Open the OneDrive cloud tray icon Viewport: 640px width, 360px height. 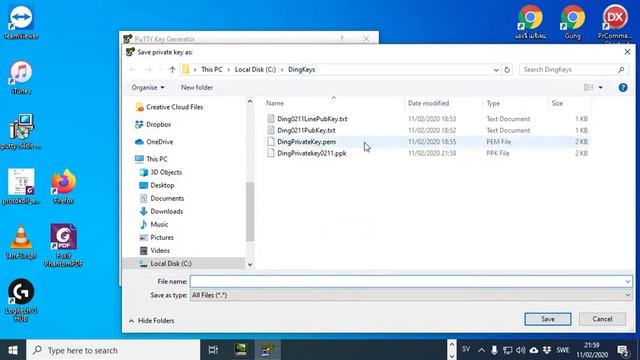[x=533, y=350]
